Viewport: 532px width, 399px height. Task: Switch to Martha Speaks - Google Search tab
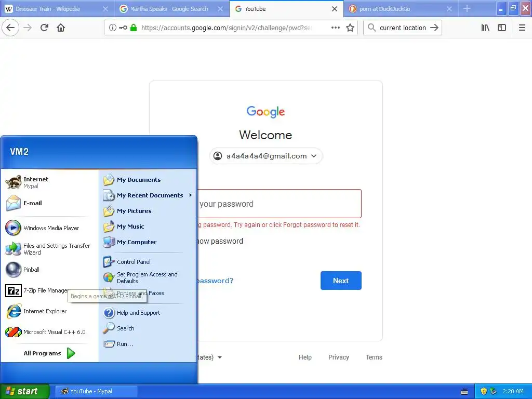click(x=171, y=9)
